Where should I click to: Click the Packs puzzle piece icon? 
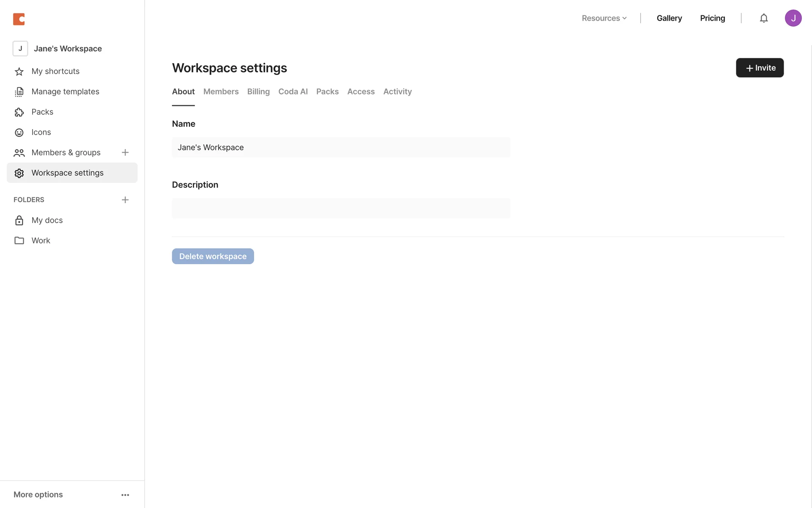coord(19,112)
